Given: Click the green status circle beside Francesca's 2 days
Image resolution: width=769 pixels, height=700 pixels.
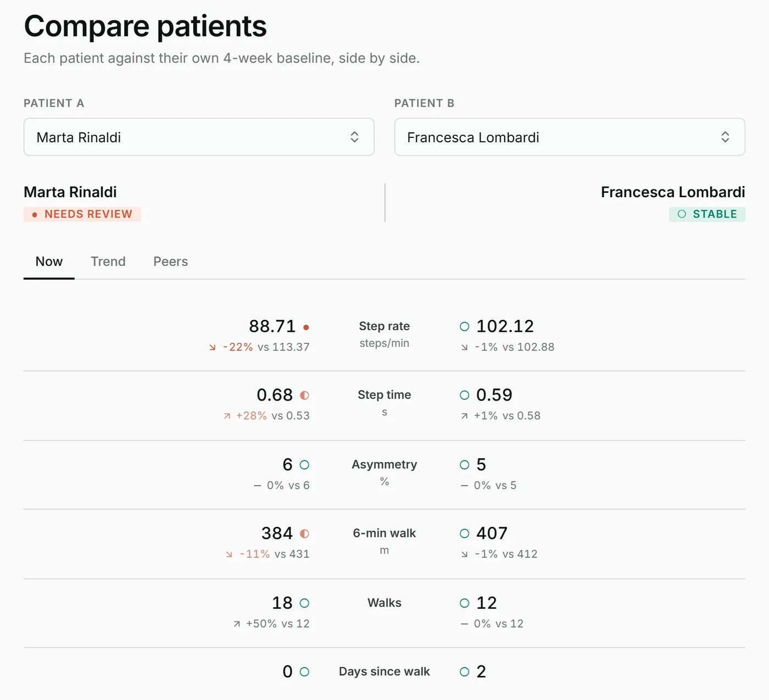Looking at the screenshot, I should (x=464, y=671).
